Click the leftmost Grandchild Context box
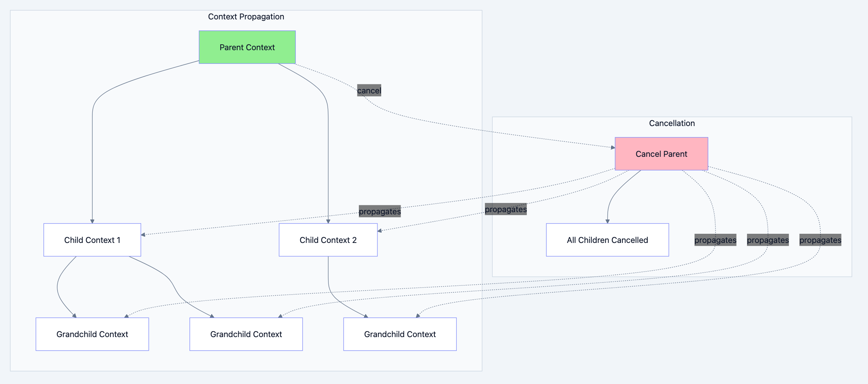 (92, 334)
